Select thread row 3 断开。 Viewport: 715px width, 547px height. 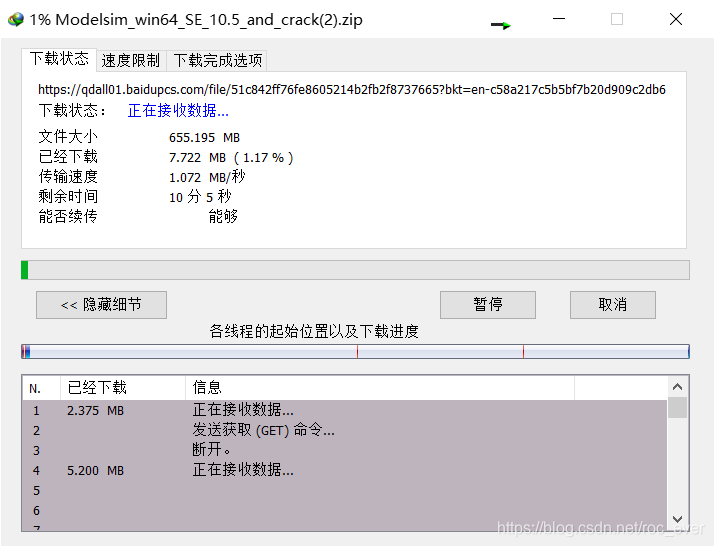point(345,450)
